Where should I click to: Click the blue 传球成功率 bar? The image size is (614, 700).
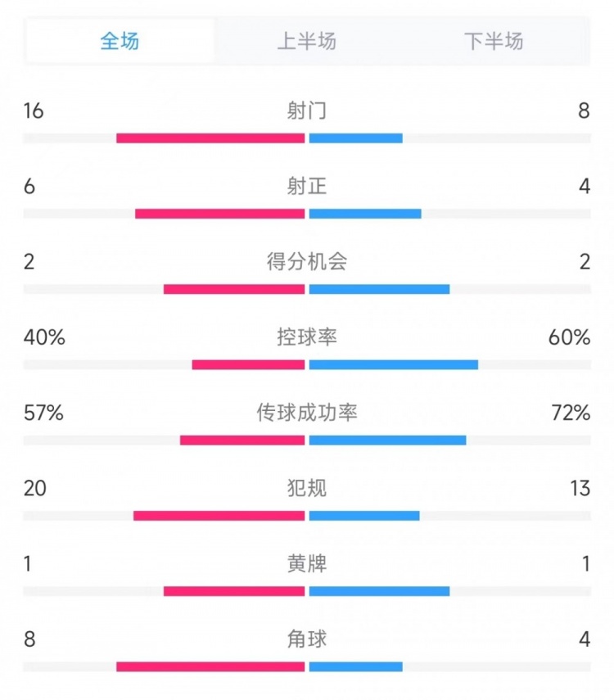click(x=388, y=440)
